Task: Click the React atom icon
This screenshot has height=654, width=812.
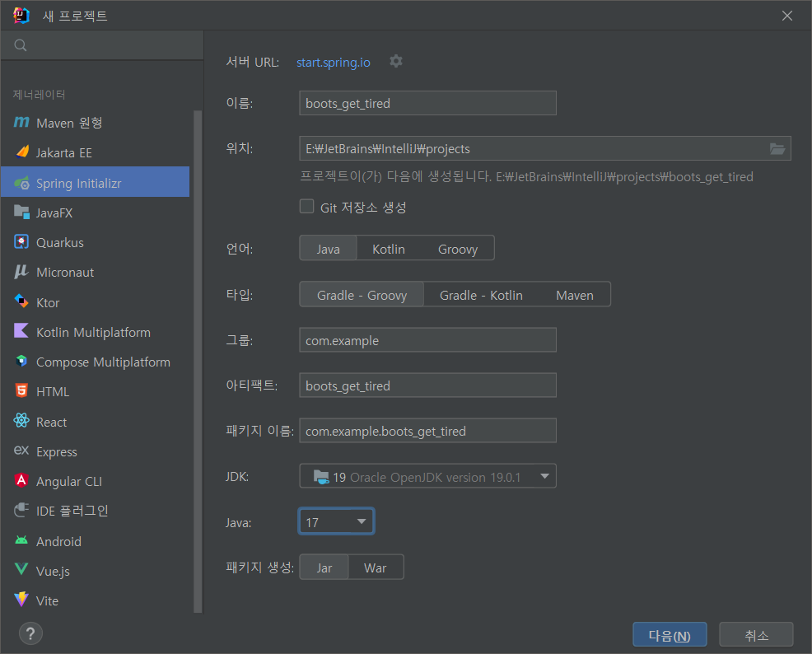Action: coord(21,420)
